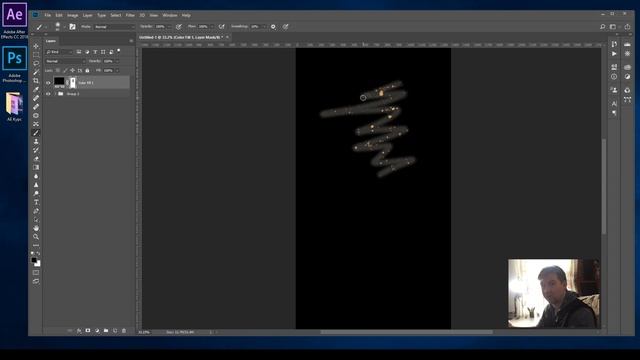Open the File menu
The height and width of the screenshot is (360, 640).
(x=48, y=15)
